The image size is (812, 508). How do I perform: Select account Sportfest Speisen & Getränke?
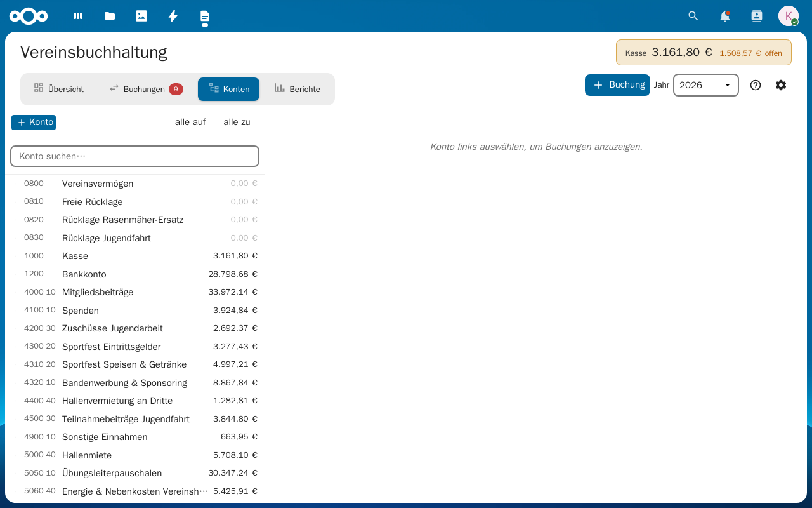pos(134,364)
